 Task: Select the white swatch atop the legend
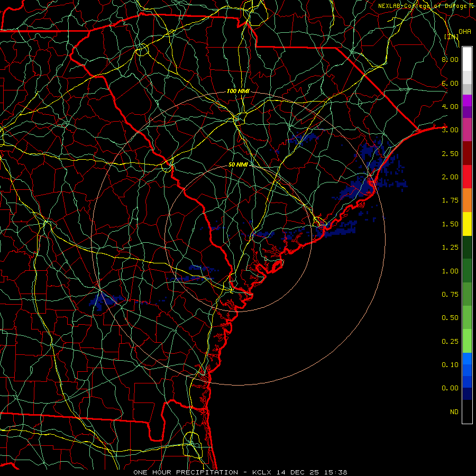(x=467, y=59)
